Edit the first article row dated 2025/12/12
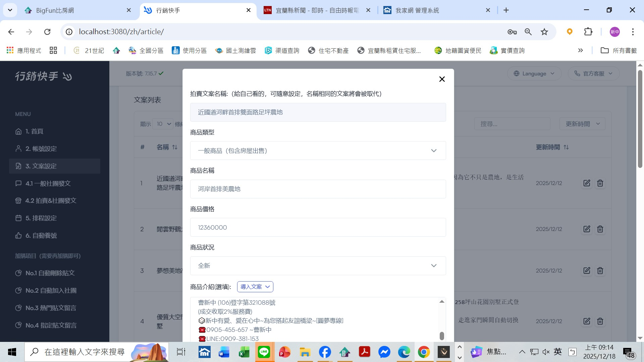Viewport: 644px width, 362px height. 587,183
